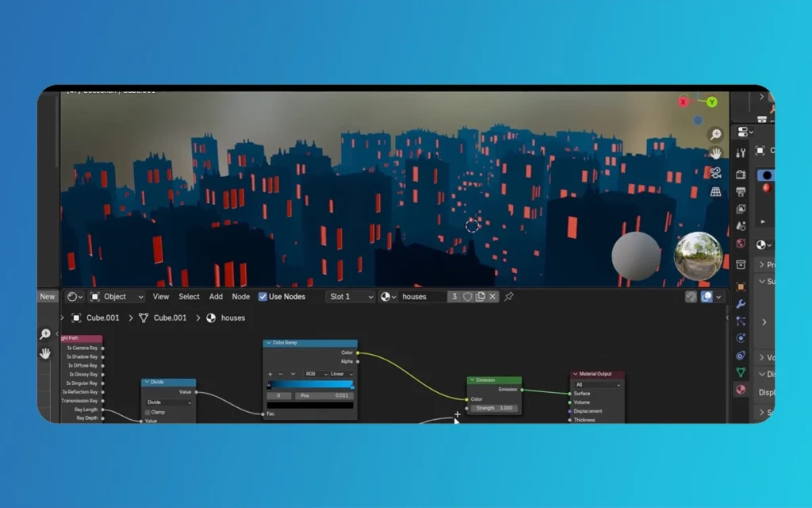Image resolution: width=812 pixels, height=508 pixels.
Task: Open the Slot 1 dropdown
Action: click(351, 297)
